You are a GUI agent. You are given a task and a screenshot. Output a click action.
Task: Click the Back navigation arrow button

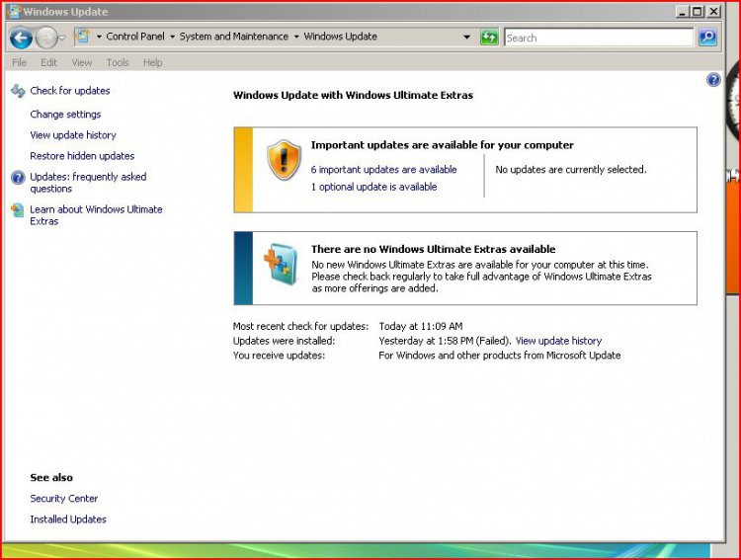[22, 38]
